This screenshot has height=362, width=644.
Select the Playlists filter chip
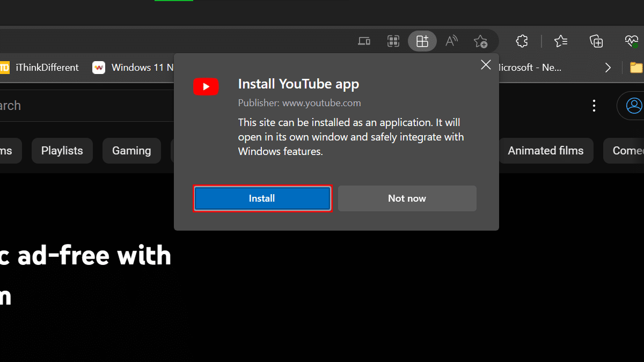click(x=62, y=151)
